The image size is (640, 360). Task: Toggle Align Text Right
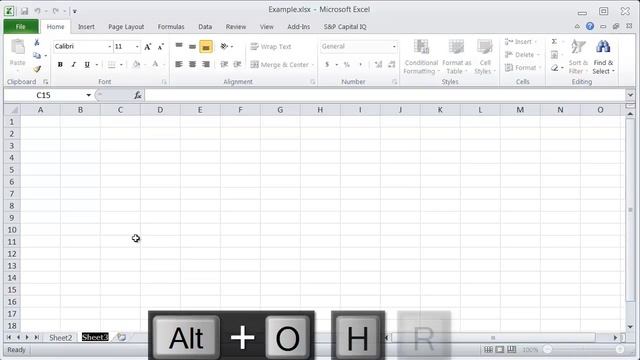206,64
